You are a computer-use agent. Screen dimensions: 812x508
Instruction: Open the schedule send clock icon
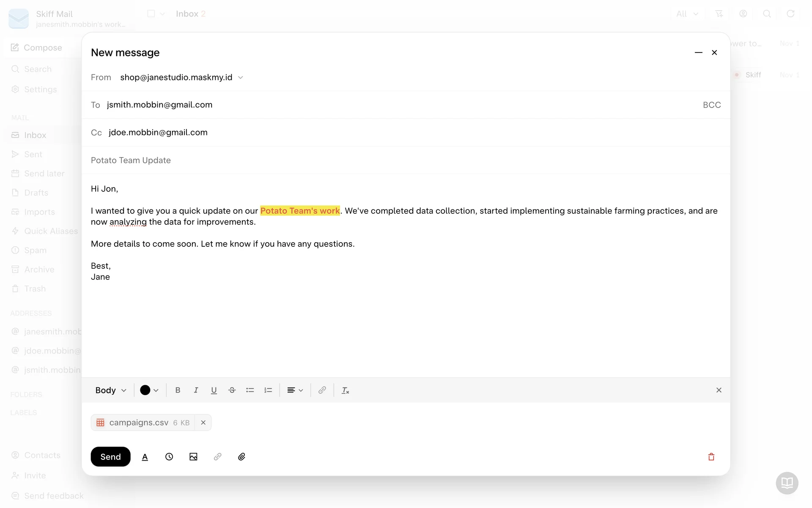[169, 457]
